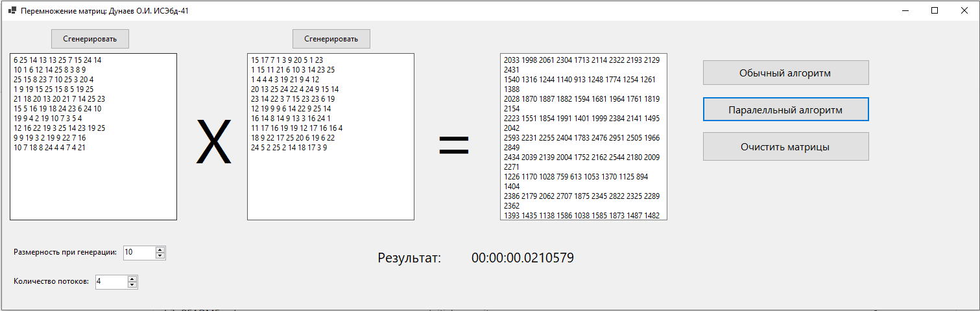
Task: Increase matrix dimension with up arrow
Action: click(160, 249)
